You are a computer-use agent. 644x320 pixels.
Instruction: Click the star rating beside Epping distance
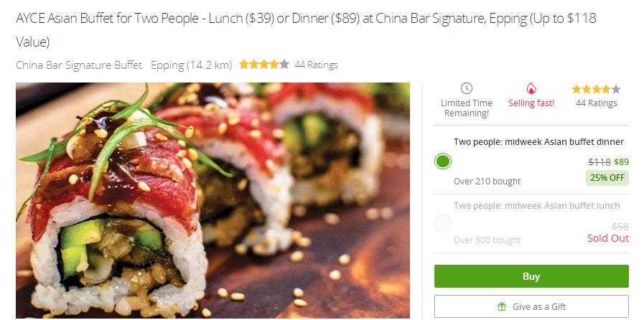(x=264, y=65)
